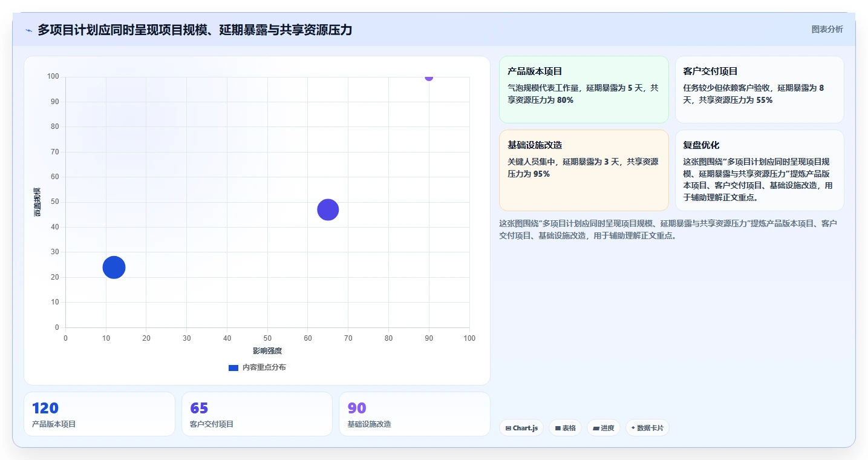Click the 进度 tag icon
Screen dimensions: 868x460
pos(596,429)
